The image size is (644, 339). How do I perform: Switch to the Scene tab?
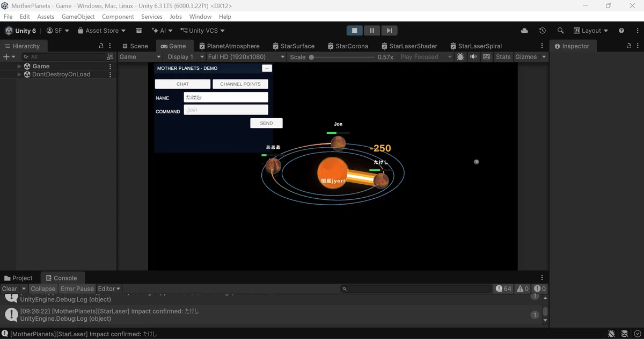click(x=134, y=46)
